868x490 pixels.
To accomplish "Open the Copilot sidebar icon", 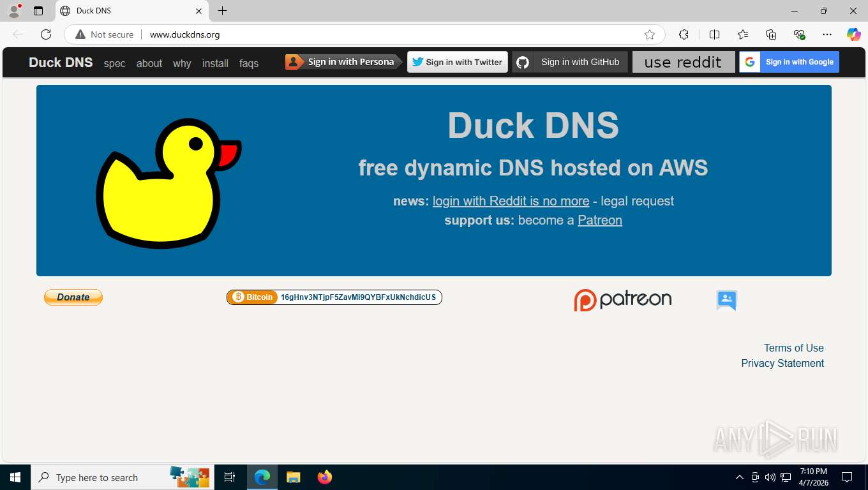I will click(x=854, y=34).
